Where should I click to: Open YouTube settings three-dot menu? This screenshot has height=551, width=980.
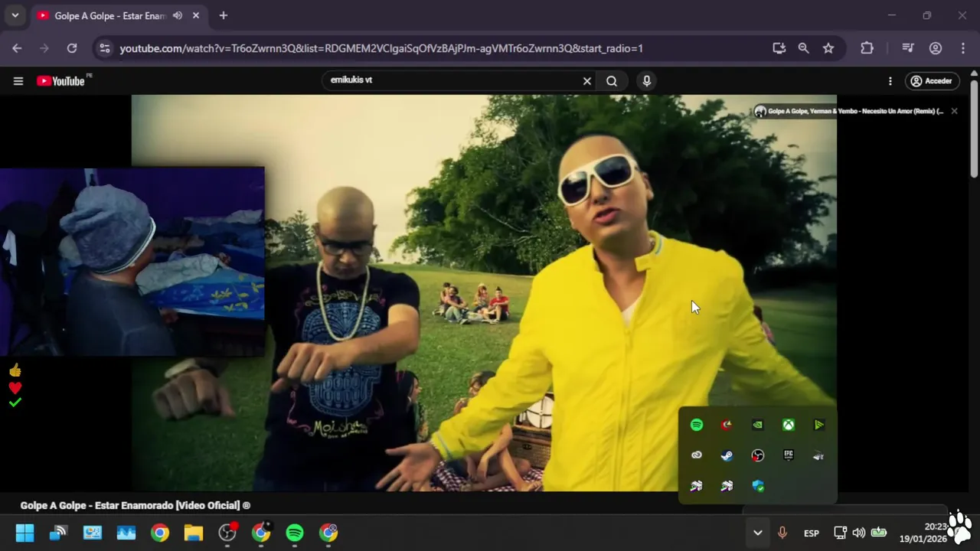(890, 81)
